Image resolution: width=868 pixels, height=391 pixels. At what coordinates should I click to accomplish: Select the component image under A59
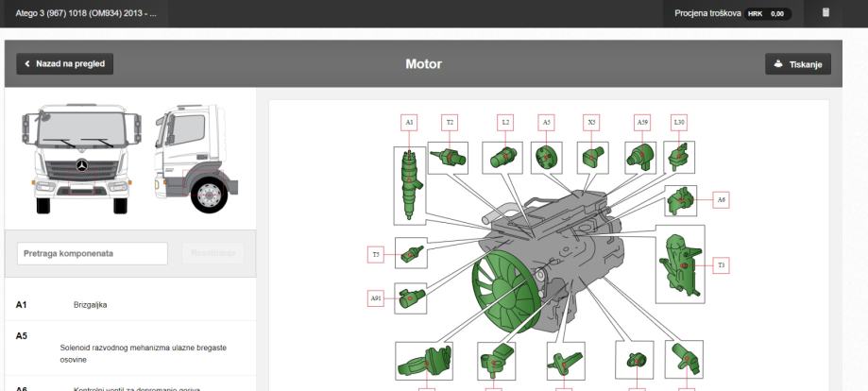640,158
